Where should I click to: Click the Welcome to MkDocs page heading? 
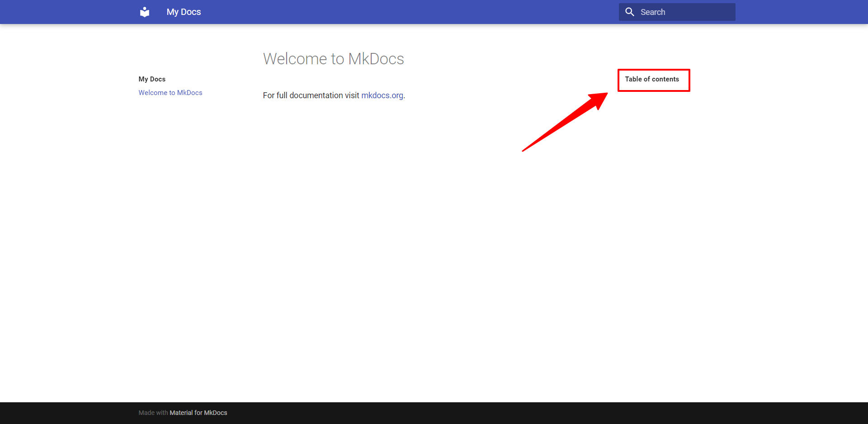pos(333,59)
